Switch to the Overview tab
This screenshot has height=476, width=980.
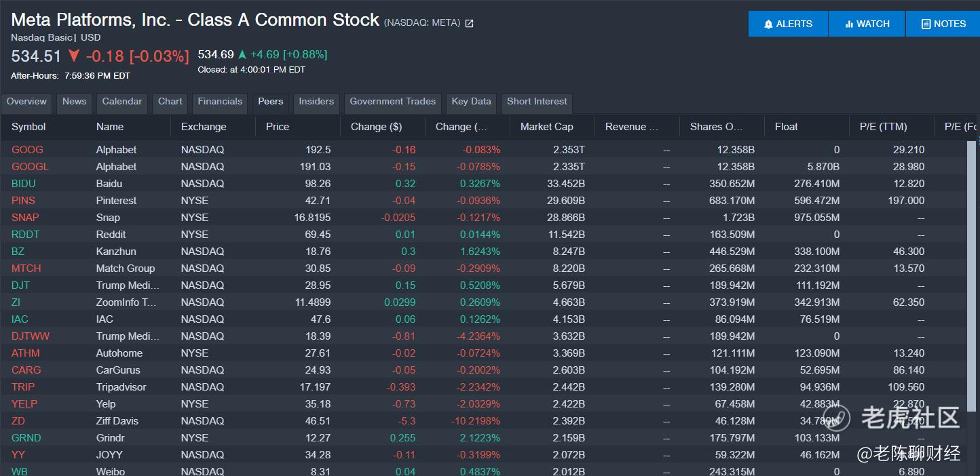coord(26,102)
